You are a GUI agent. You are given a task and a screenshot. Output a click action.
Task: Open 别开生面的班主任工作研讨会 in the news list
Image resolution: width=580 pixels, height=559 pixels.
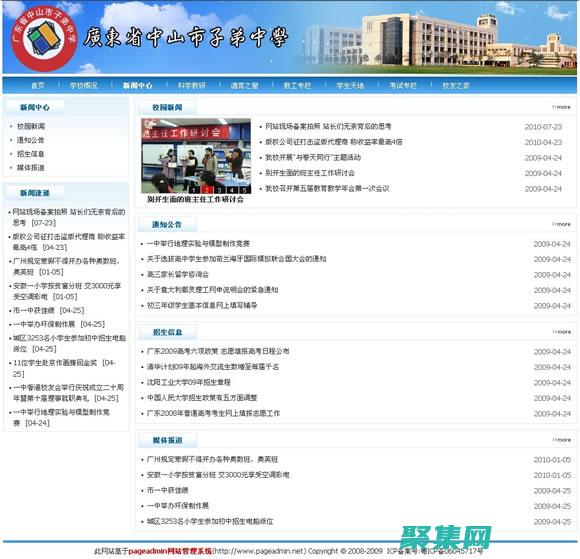(310, 173)
